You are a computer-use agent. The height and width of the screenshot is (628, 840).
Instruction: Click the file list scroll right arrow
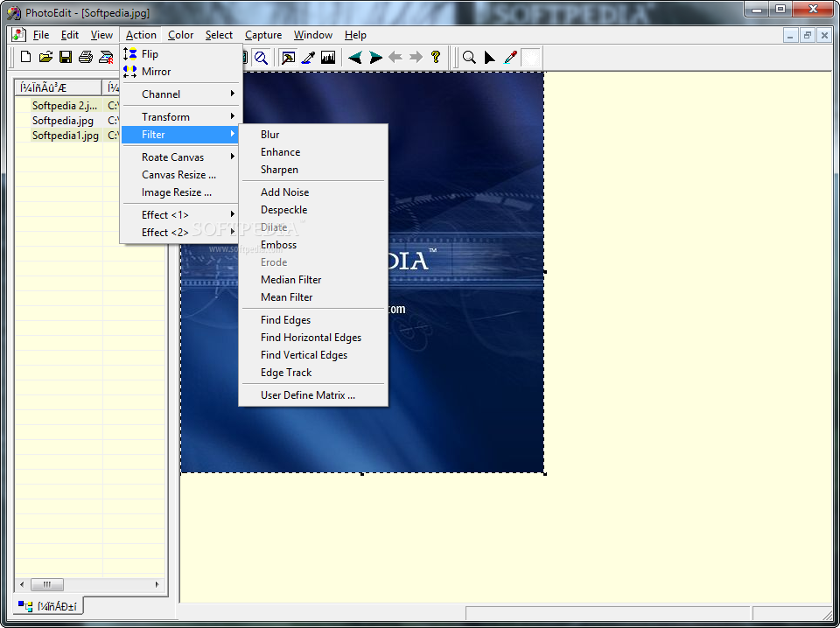tap(157, 584)
